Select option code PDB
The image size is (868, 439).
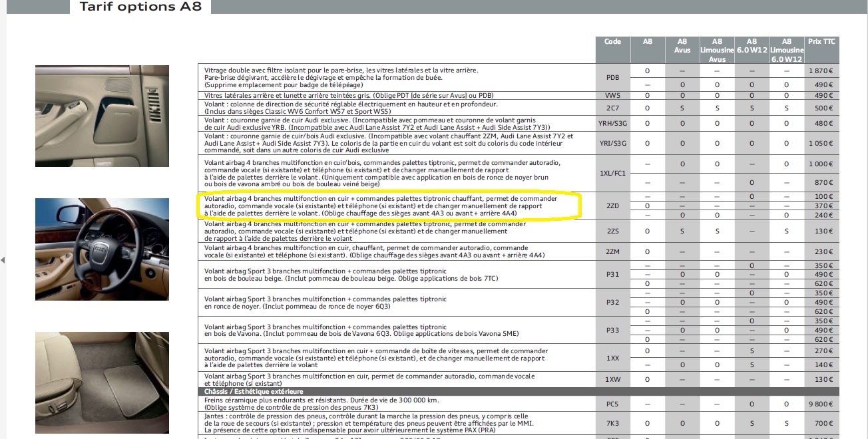click(612, 77)
